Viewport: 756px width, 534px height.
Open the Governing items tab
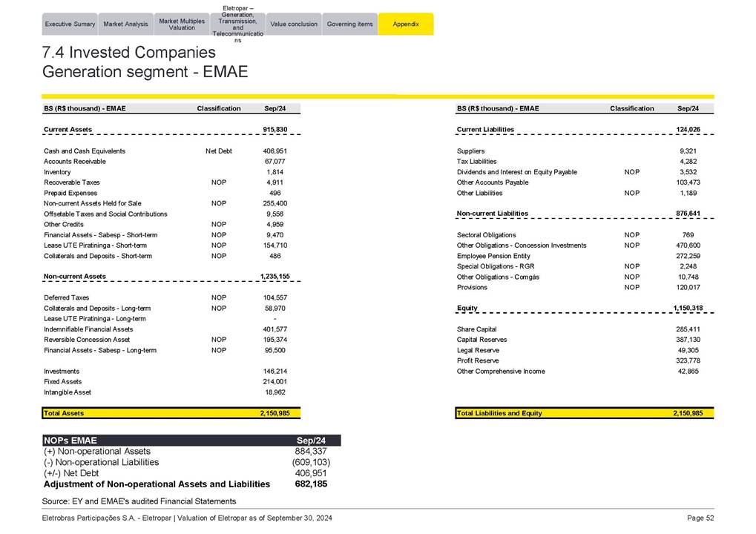pos(349,24)
